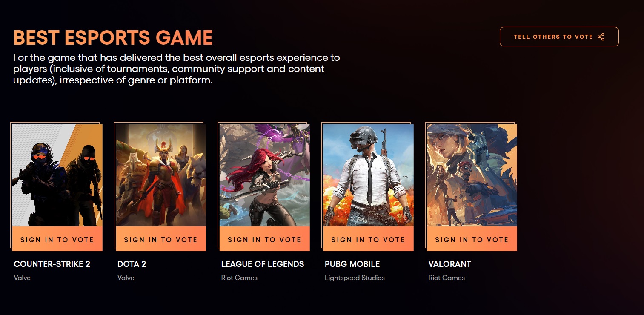The width and height of the screenshot is (644, 315).
Task: Click the Tell Others to Vote button
Action: (x=559, y=37)
